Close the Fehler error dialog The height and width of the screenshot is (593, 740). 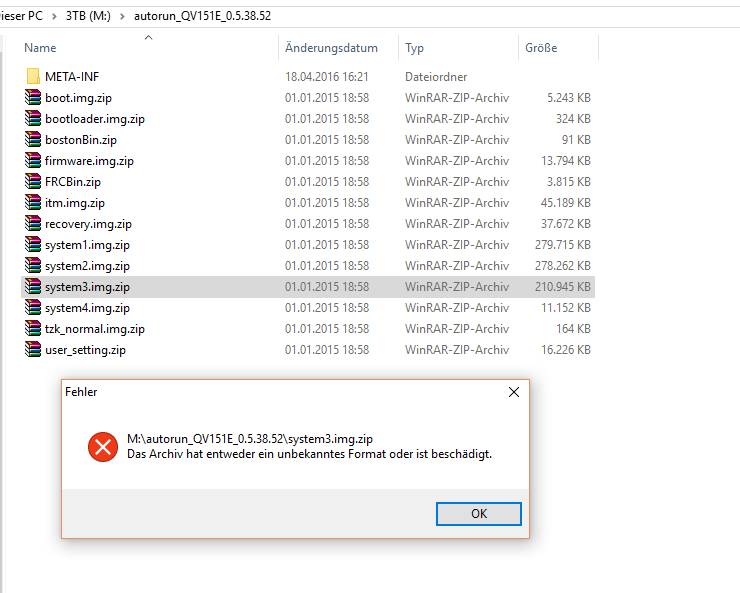(514, 392)
